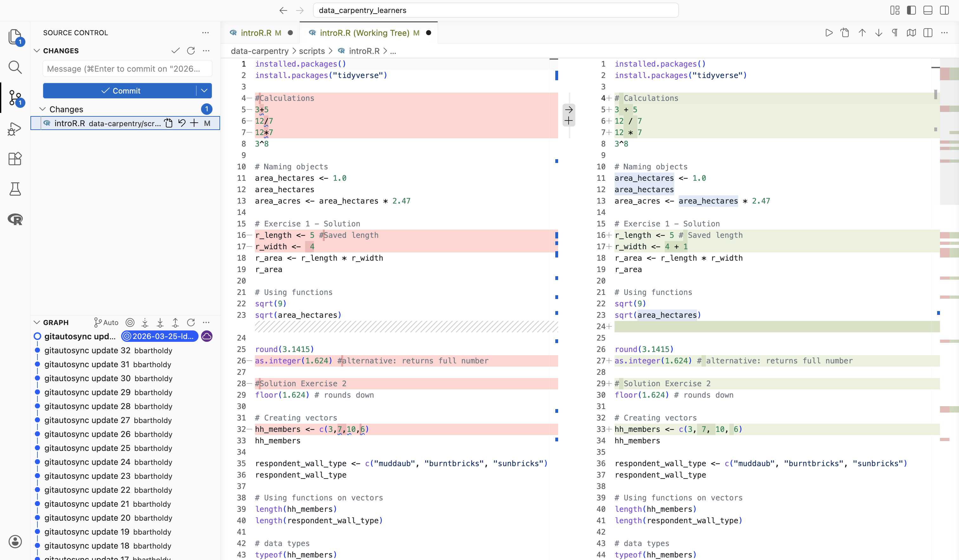
Task: Select gitautosync update 28 commit
Action: [x=88, y=406]
